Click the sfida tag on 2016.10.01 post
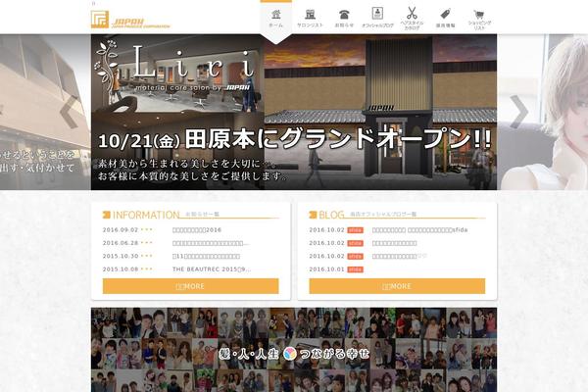588x392 pixels. [355, 269]
